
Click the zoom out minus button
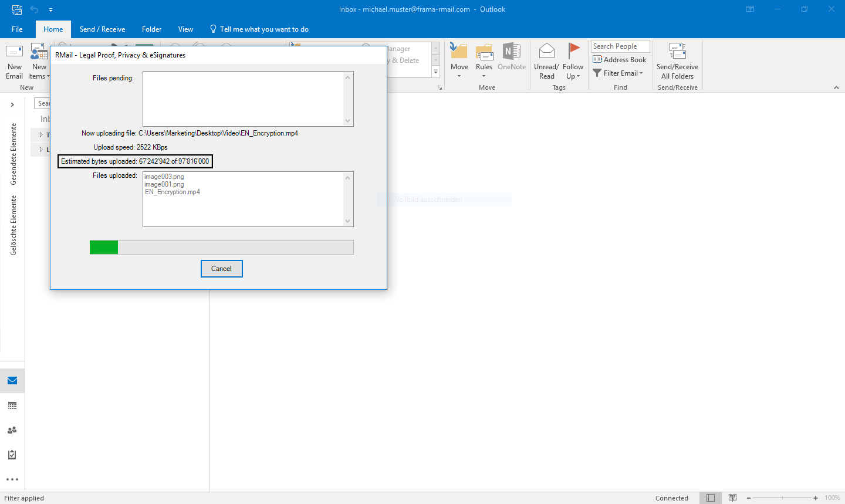click(749, 498)
